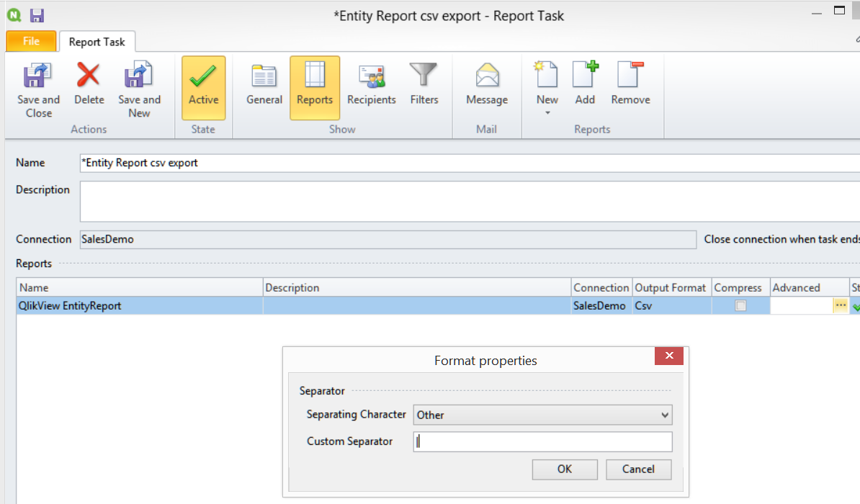Toggle Compress checkbox for QlikView EntityReport
Image resolution: width=860 pixels, height=504 pixels.
(740, 305)
